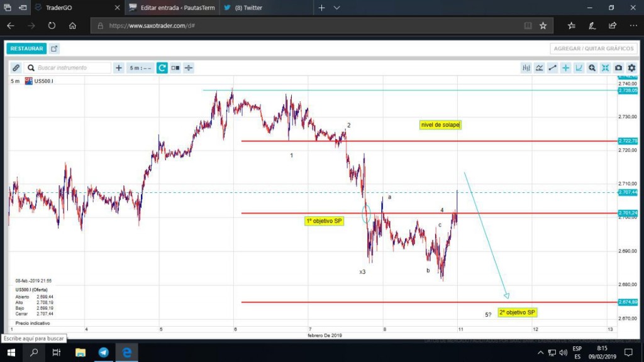644x362 pixels.
Task: Select the trend line drawing tool
Action: 552,68
